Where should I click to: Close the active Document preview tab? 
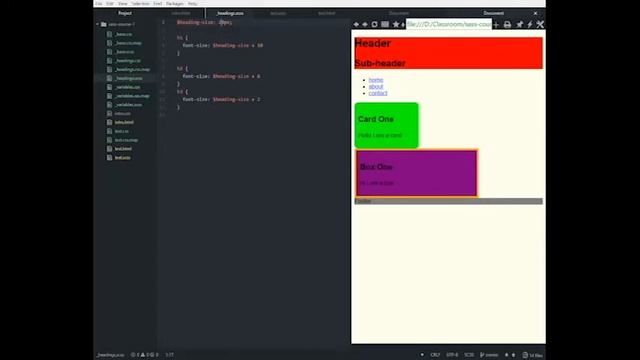[x=536, y=13]
